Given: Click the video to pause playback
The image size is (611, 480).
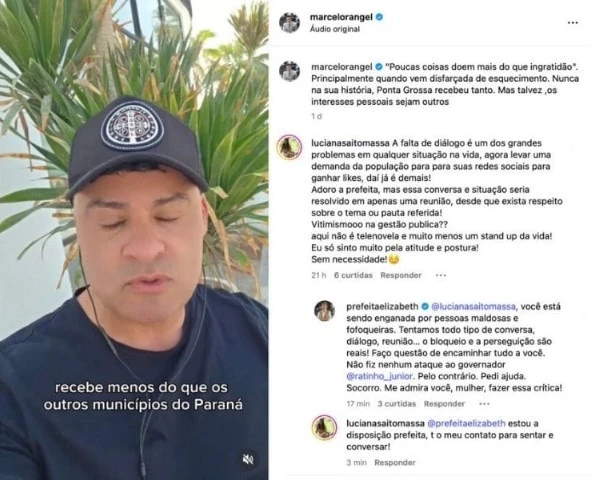Looking at the screenshot, I should (134, 240).
